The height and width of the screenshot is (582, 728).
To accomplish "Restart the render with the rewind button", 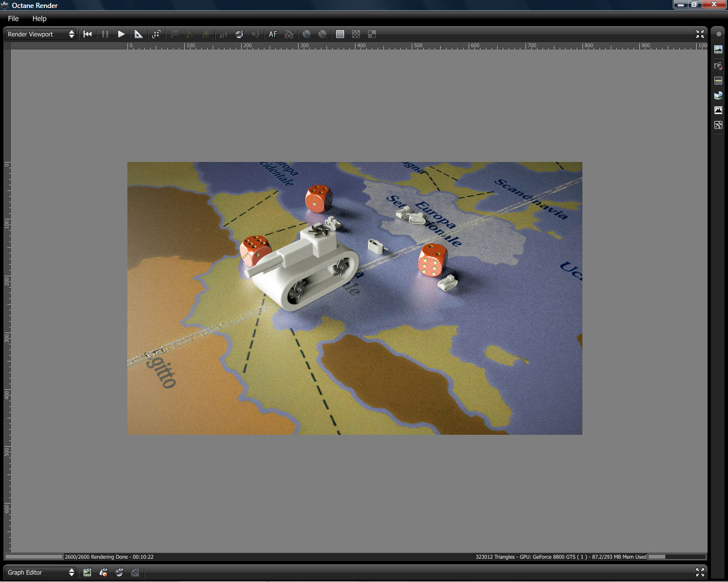I will click(x=88, y=34).
